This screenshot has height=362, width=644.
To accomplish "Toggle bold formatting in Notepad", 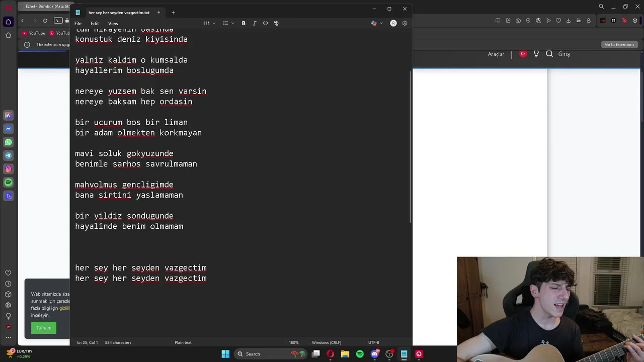I will tap(244, 23).
